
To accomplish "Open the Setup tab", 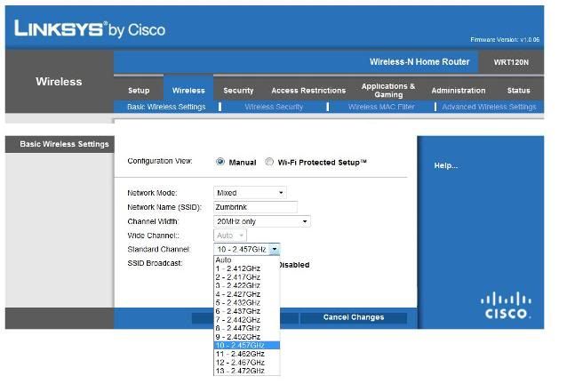I will pos(139,91).
